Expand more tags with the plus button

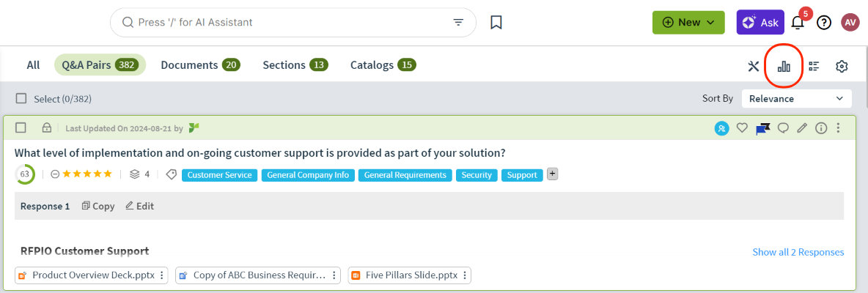pyautogui.click(x=553, y=174)
